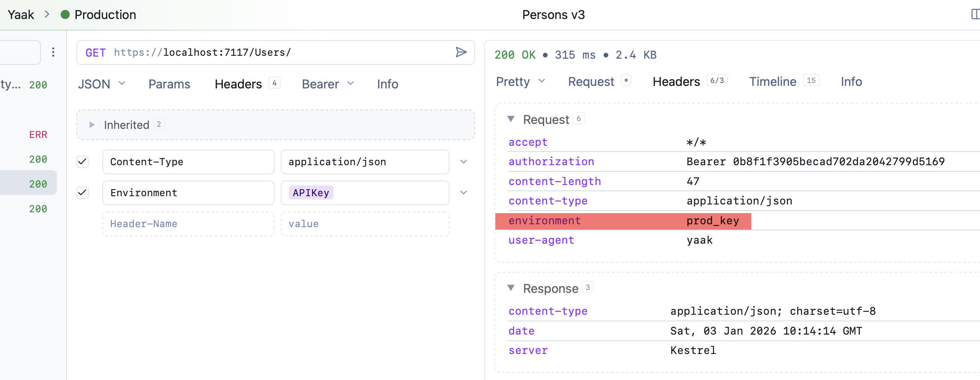
Task: Click the breadcrumb chevron after Yaak
Action: [47, 14]
